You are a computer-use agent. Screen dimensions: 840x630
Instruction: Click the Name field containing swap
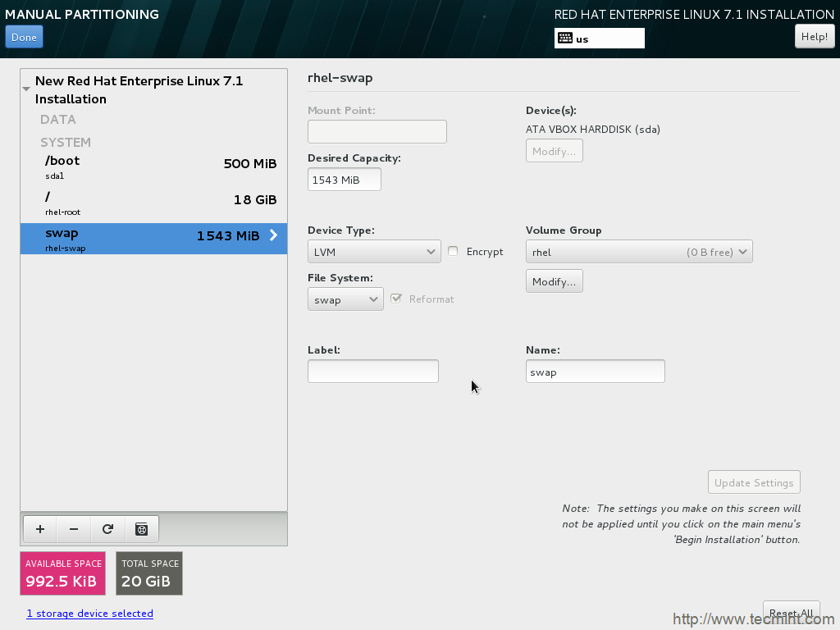[x=596, y=372]
